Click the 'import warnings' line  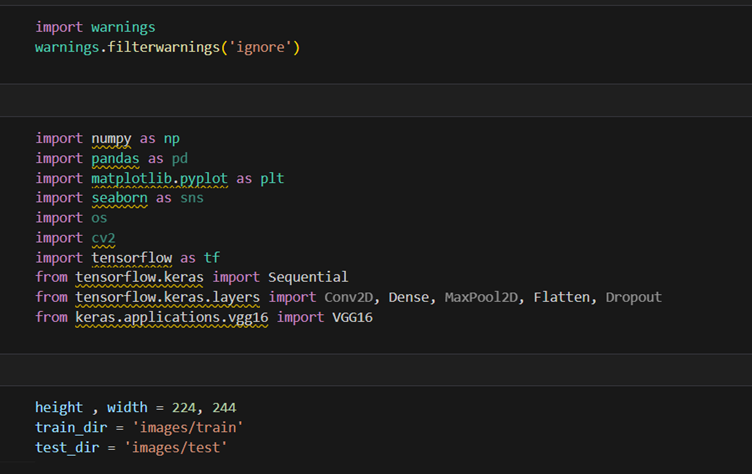(x=95, y=28)
